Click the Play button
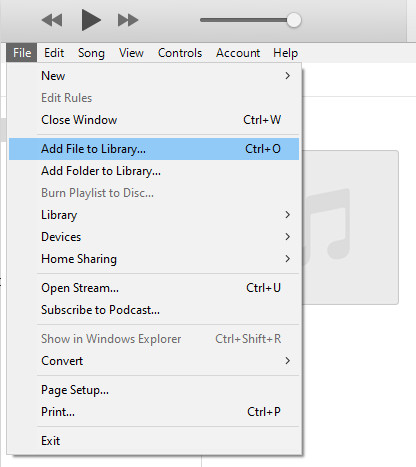This screenshot has height=467, width=416. 91,20
